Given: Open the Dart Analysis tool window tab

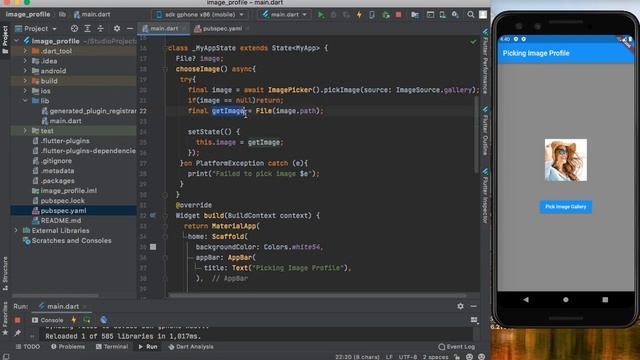Looking at the screenshot, I should pyautogui.click(x=191, y=347).
